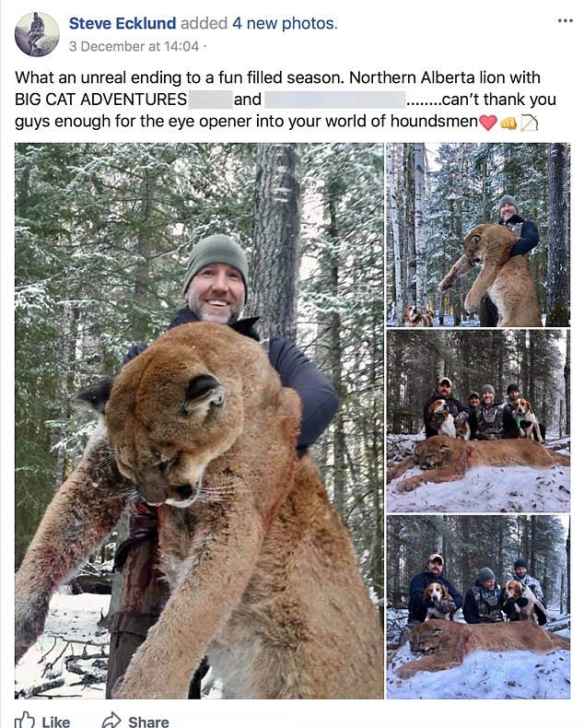Open the '4 new photos' album link
The image size is (584, 728).
pyautogui.click(x=285, y=23)
